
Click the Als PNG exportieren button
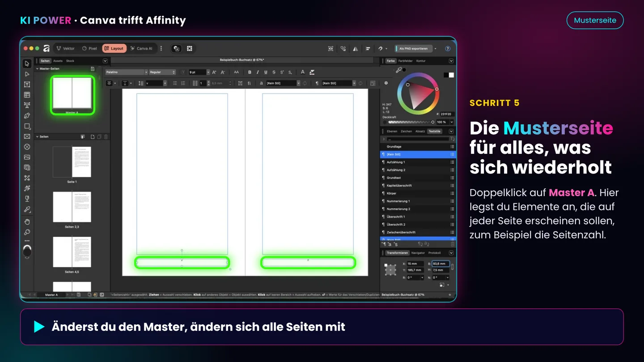tap(413, 48)
